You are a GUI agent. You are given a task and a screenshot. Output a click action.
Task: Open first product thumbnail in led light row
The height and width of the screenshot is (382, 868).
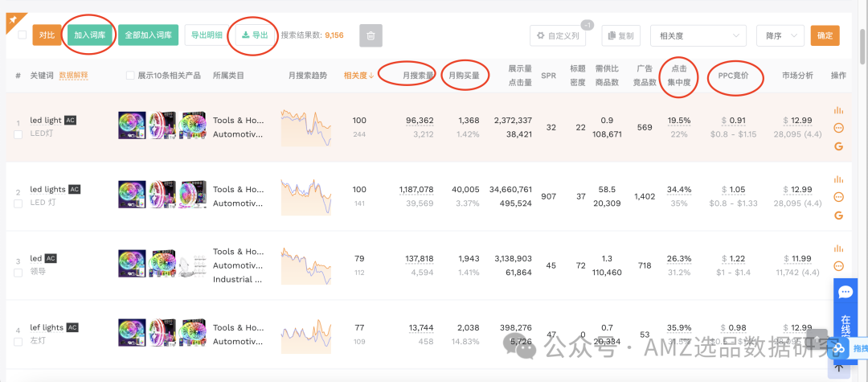tap(132, 125)
